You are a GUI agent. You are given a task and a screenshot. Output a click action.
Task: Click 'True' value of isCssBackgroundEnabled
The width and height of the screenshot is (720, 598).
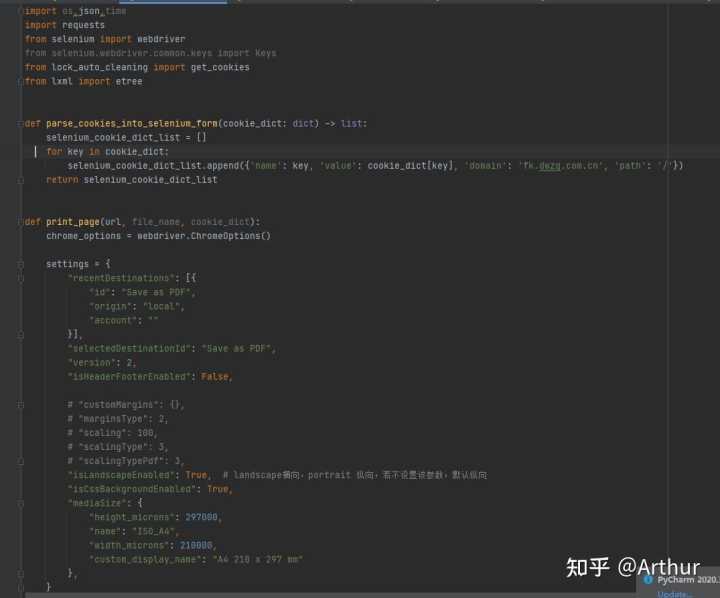pyautogui.click(x=218, y=489)
